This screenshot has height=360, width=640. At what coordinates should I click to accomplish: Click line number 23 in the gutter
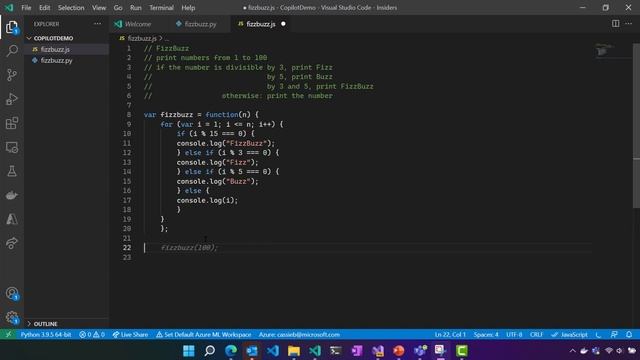[127, 257]
